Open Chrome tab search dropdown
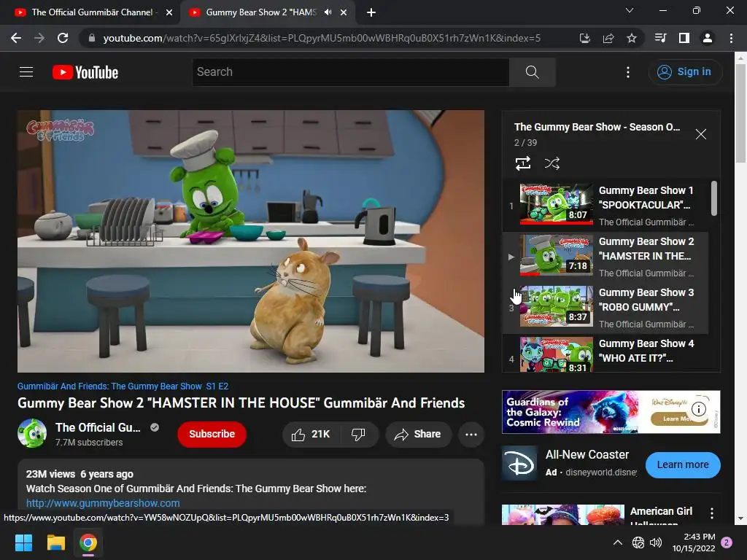 (x=630, y=10)
